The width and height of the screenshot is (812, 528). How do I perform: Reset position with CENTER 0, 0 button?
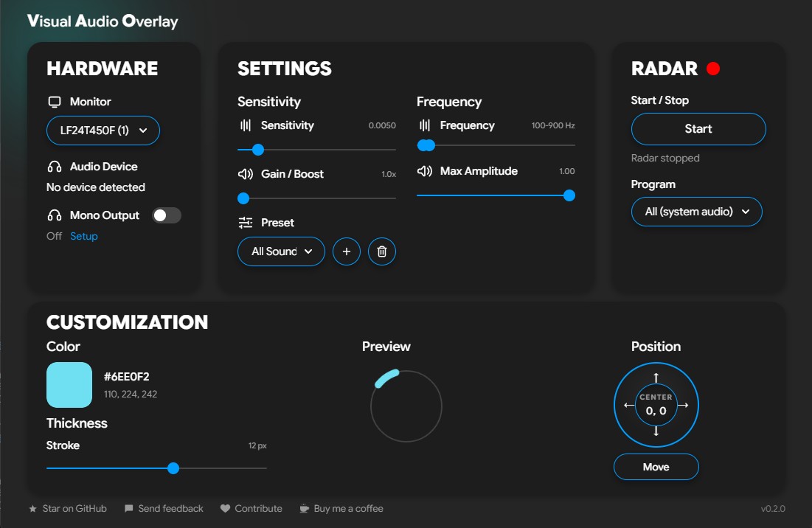click(x=656, y=405)
